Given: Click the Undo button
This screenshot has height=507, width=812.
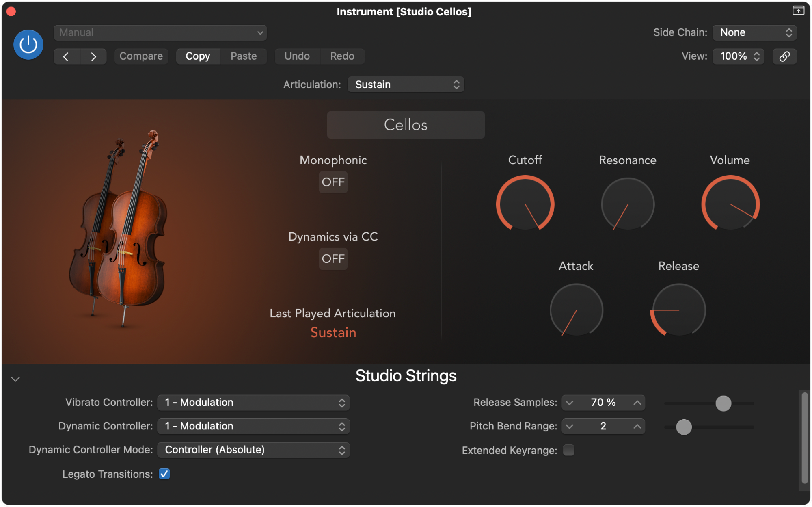Looking at the screenshot, I should tap(297, 56).
